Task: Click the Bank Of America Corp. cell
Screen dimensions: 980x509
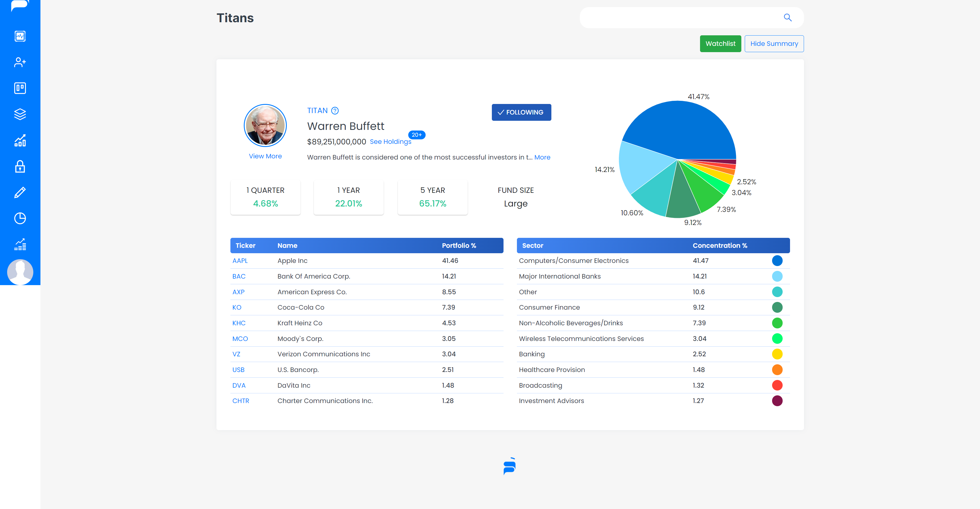Action: [x=314, y=276]
